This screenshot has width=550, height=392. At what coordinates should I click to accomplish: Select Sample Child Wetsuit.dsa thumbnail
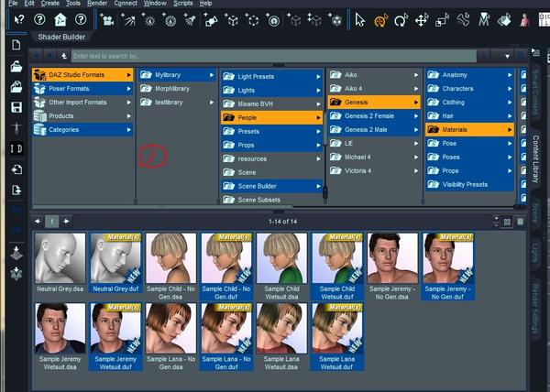(281, 267)
